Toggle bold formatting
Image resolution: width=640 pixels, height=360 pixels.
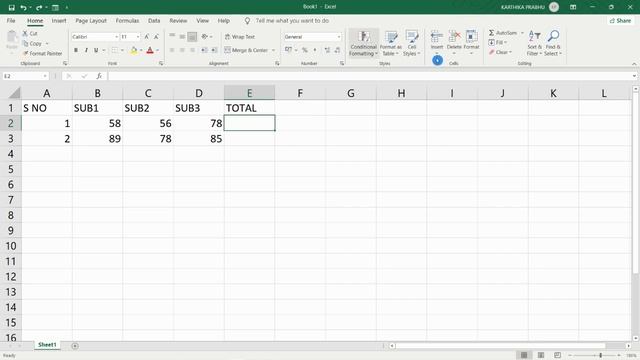tap(76, 50)
